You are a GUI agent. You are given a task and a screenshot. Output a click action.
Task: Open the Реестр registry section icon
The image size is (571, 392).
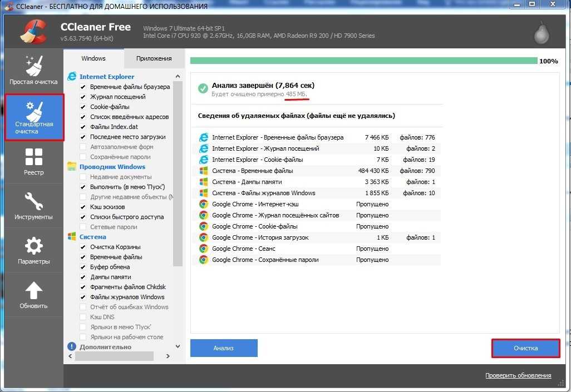point(34,158)
